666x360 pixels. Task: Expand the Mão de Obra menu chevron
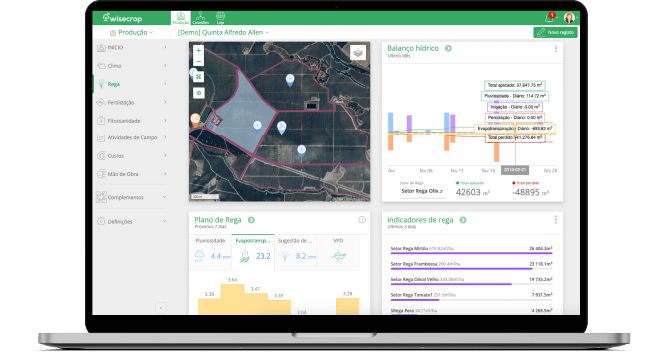click(x=165, y=174)
